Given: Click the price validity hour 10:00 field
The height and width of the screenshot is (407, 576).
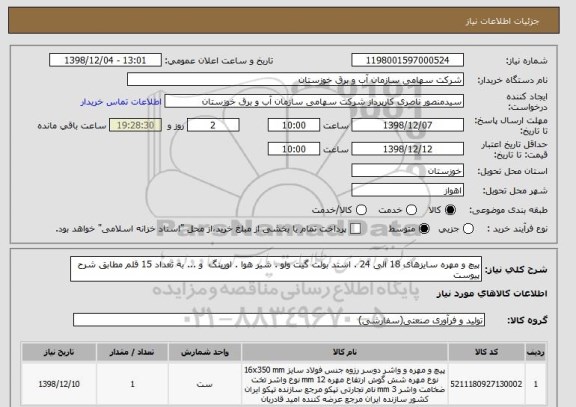Looking at the screenshot, I should pos(294,149).
